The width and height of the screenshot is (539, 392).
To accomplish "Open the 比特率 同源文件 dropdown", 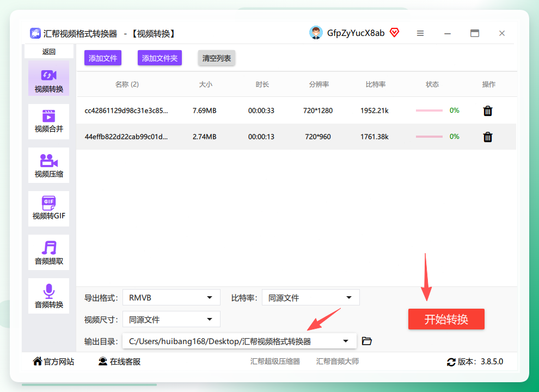I will point(311,297).
